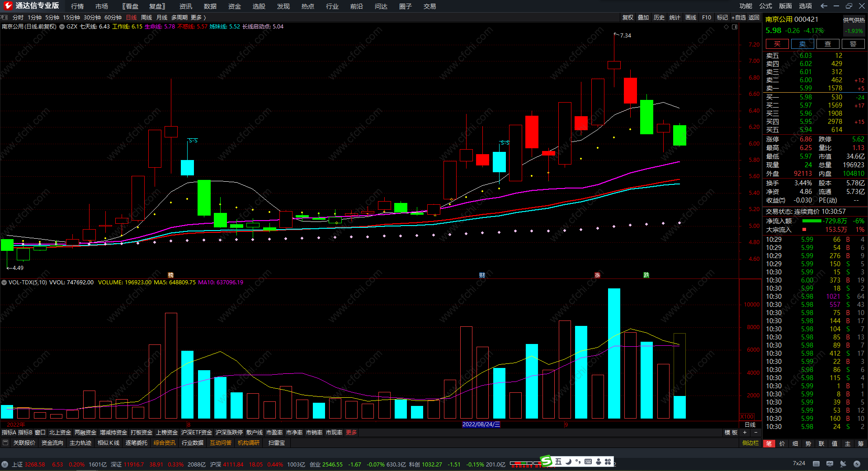Click the message icon in status bar
The width and height of the screenshot is (868, 471).
(830, 464)
